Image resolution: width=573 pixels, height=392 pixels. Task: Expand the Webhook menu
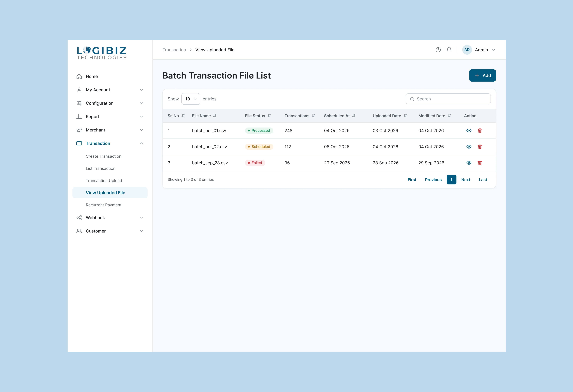tap(110, 218)
